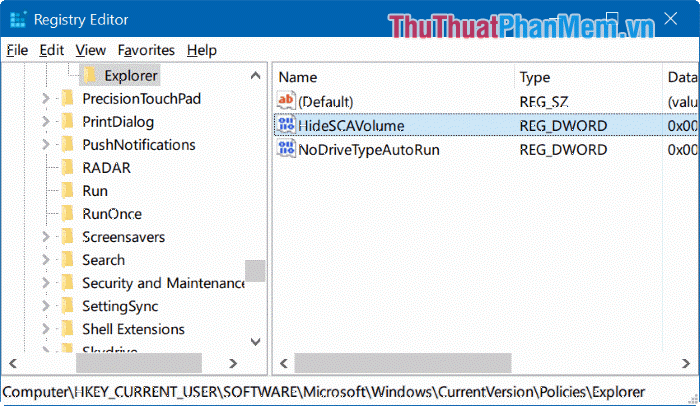Close the Registry Editor window

tap(671, 19)
